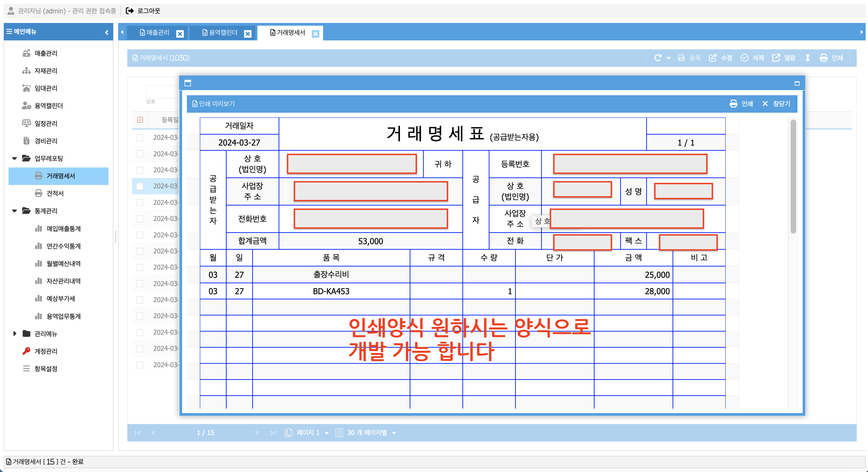Check the first 2024-03 row checkbox

click(x=140, y=137)
